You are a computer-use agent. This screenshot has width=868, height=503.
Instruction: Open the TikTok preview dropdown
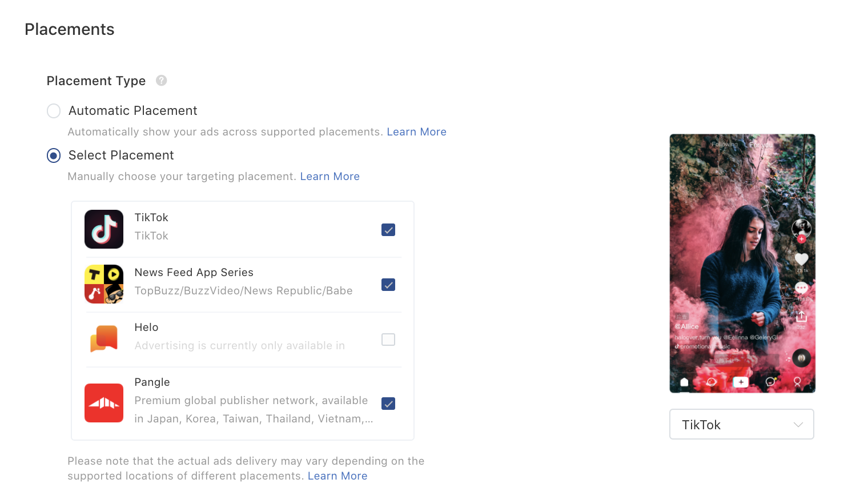[741, 425]
